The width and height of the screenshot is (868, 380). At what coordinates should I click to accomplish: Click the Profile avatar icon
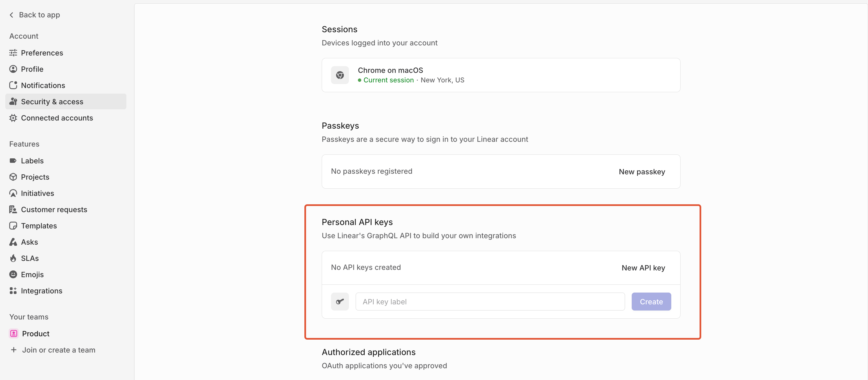pos(13,69)
